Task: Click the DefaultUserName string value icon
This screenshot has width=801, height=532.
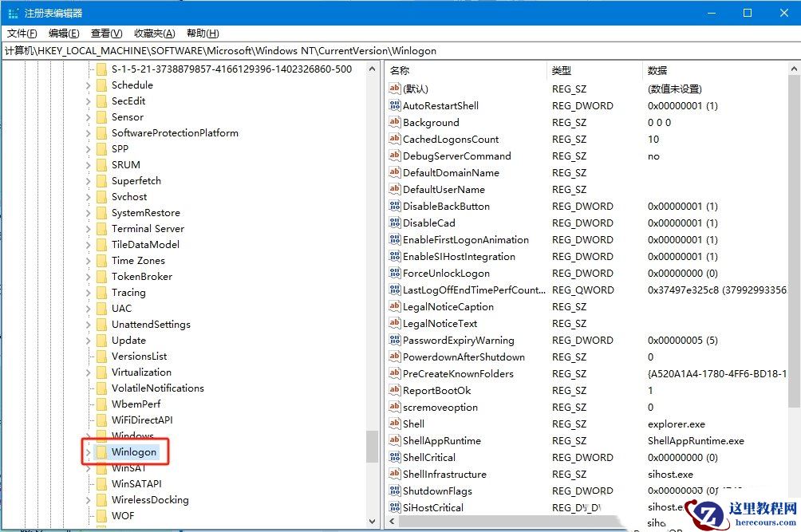Action: [x=394, y=189]
